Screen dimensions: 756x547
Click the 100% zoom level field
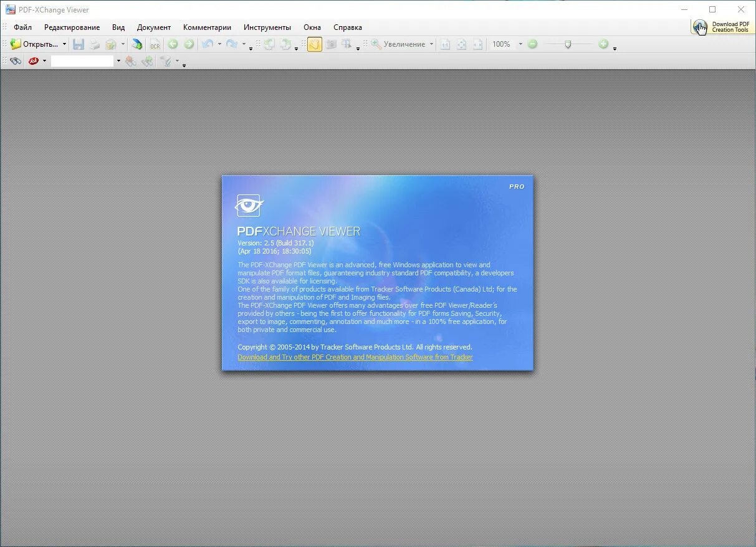[502, 44]
